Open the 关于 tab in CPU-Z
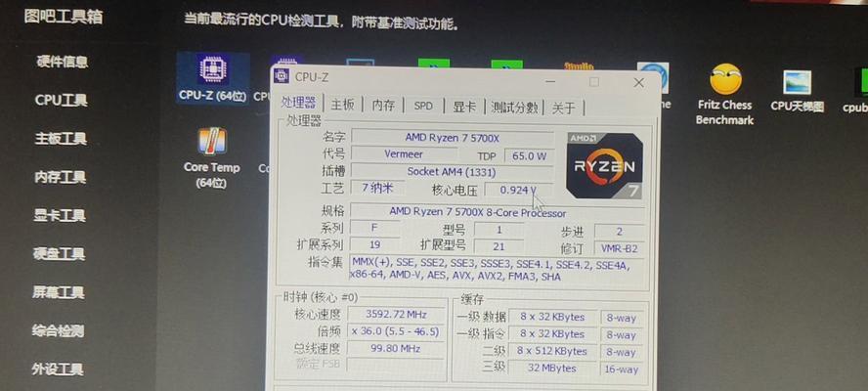This screenshot has width=868, height=391. (x=564, y=108)
